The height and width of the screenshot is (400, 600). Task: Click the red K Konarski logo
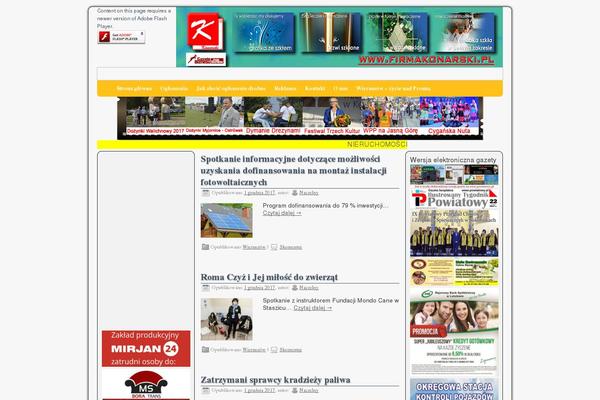[205, 31]
